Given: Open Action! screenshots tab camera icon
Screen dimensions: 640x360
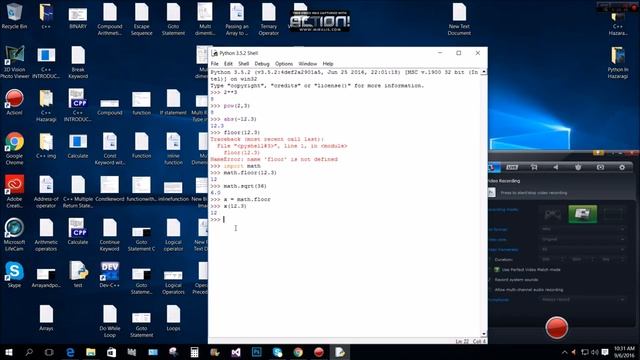Looking at the screenshot, I should (600, 167).
